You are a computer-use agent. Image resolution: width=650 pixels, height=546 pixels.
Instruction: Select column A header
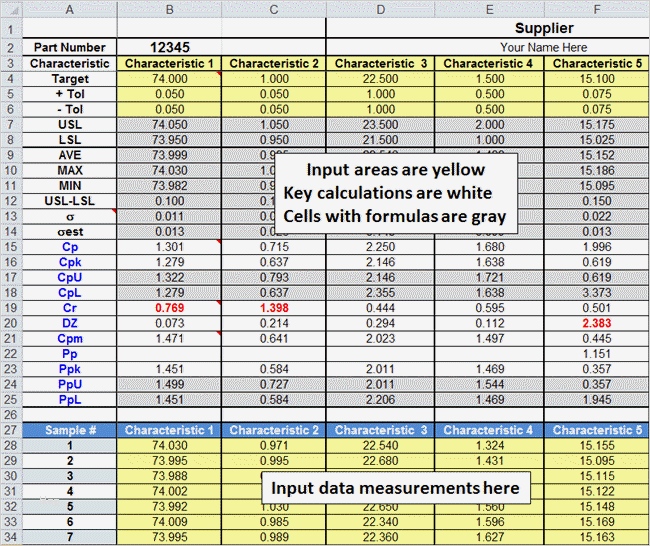(69, 10)
